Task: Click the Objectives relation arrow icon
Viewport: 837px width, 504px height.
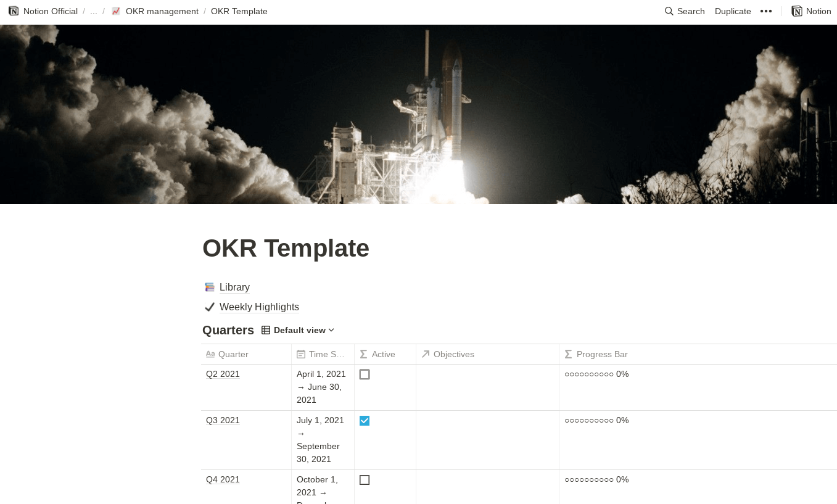Action: (426, 354)
